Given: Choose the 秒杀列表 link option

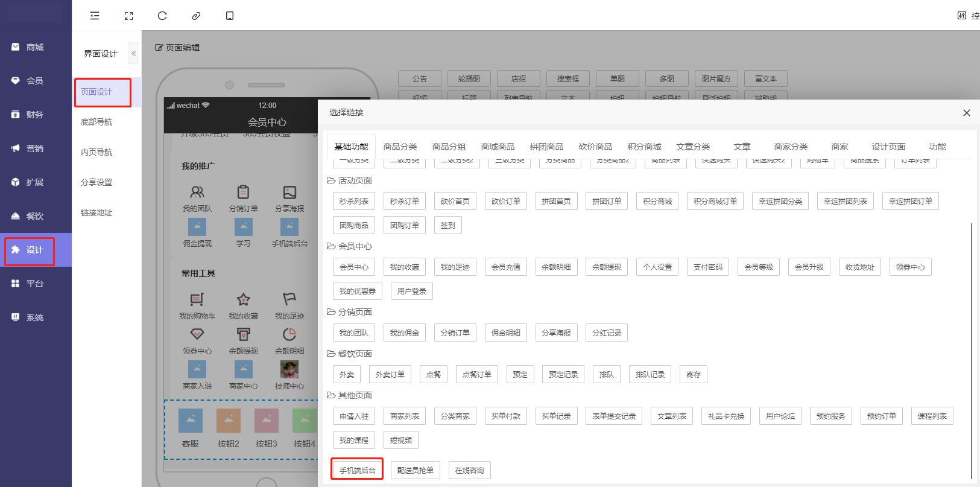Looking at the screenshot, I should point(353,201).
